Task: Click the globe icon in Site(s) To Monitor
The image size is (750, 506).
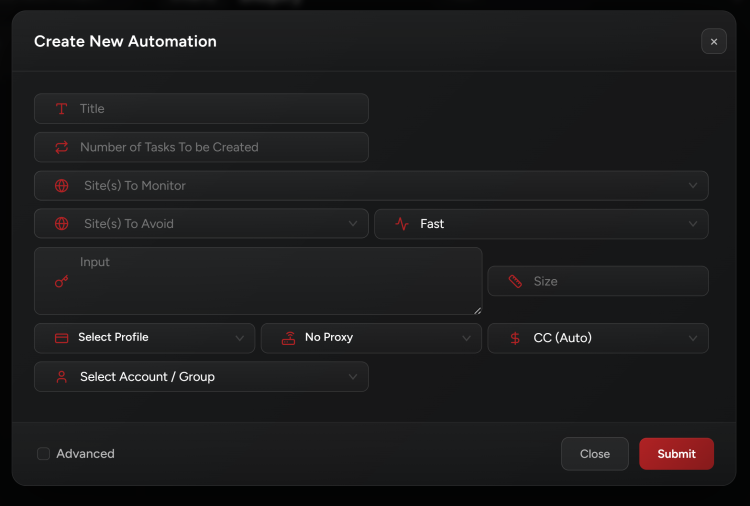Action: tap(61, 186)
